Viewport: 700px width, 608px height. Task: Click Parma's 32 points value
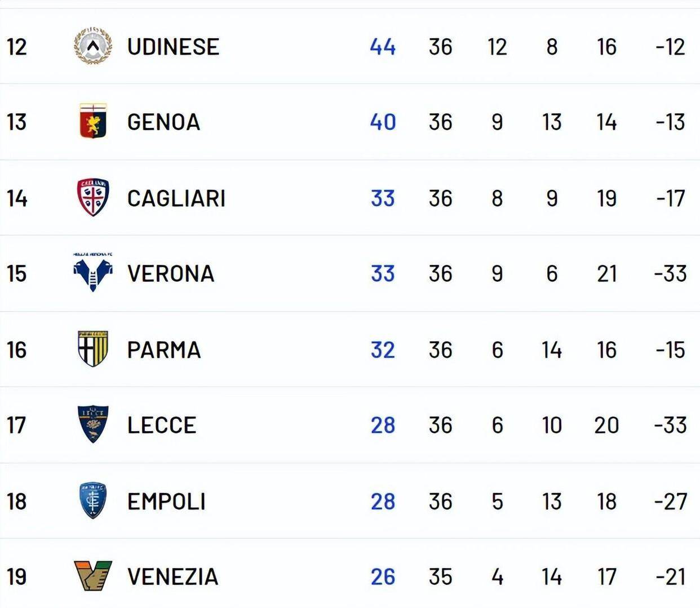pyautogui.click(x=383, y=350)
